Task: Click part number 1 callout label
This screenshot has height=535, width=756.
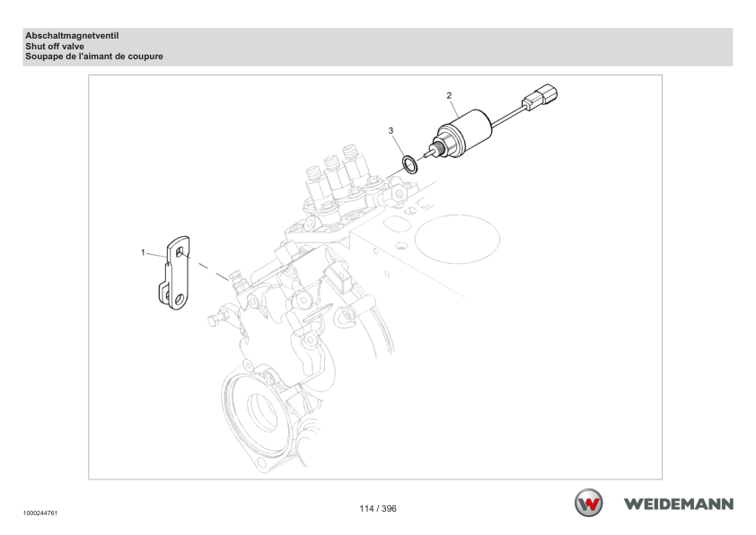Action: click(143, 252)
